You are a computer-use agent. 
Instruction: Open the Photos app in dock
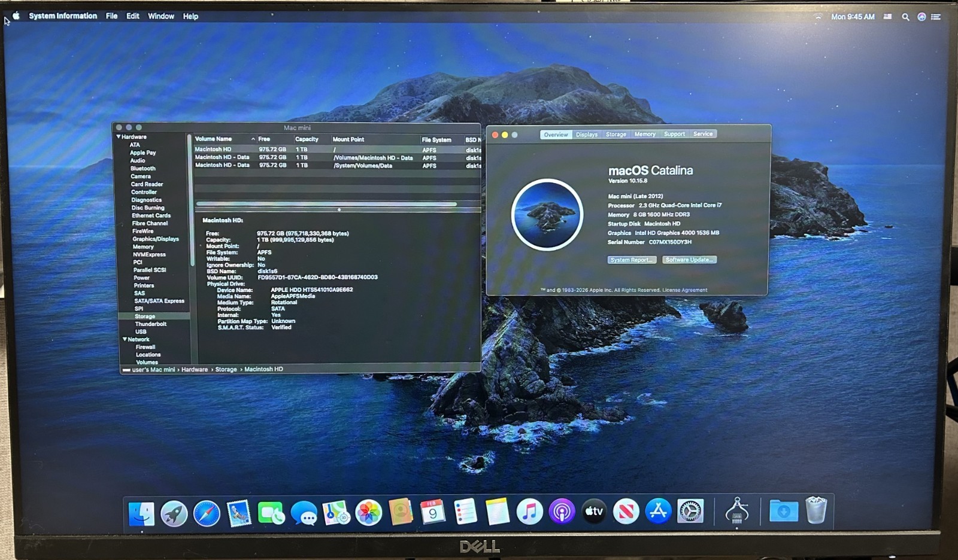[369, 513]
